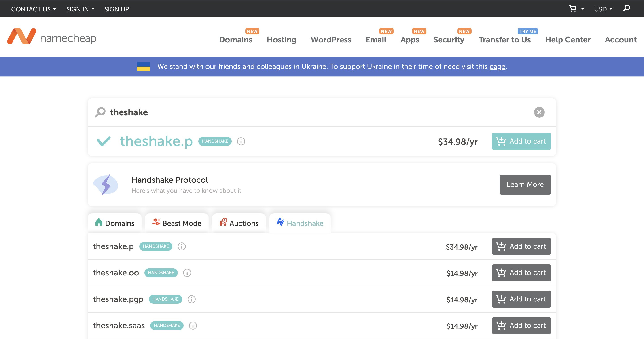
Task: Clear the search field with the X icon
Action: pos(539,112)
